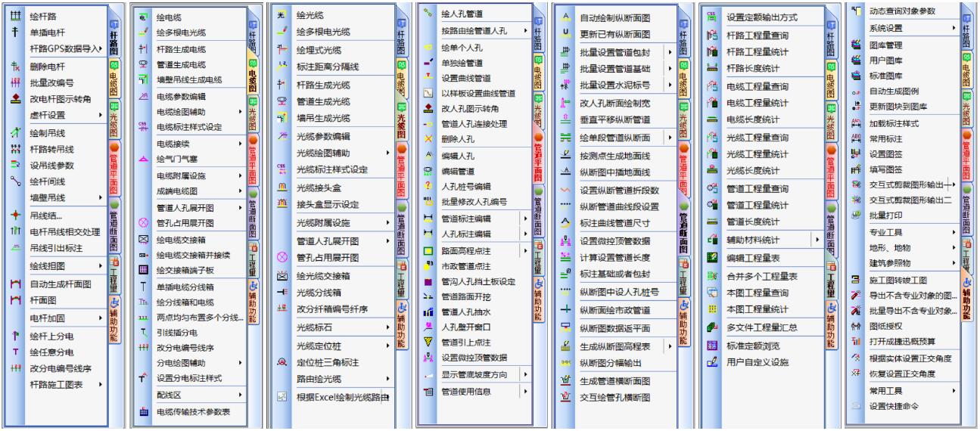Click the icon next to 绘制吊线
Image resolution: width=980 pixels, height=431 pixels.
click(x=15, y=133)
